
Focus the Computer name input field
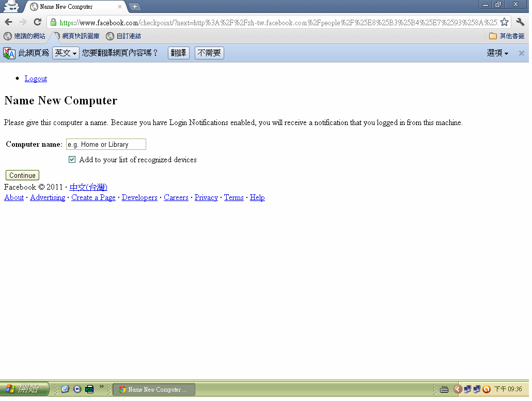click(106, 144)
